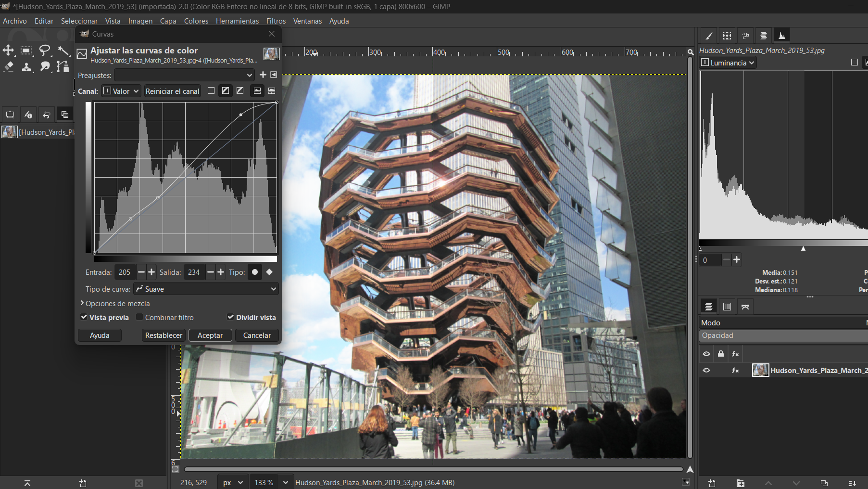
Task: Click Reiniciar el canal button
Action: point(172,91)
